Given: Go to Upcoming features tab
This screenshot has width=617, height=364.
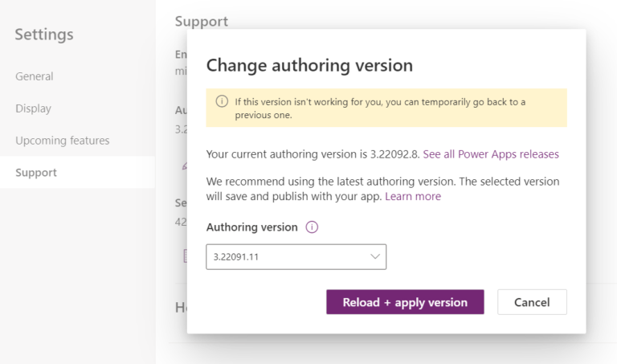Looking at the screenshot, I should (x=63, y=141).
